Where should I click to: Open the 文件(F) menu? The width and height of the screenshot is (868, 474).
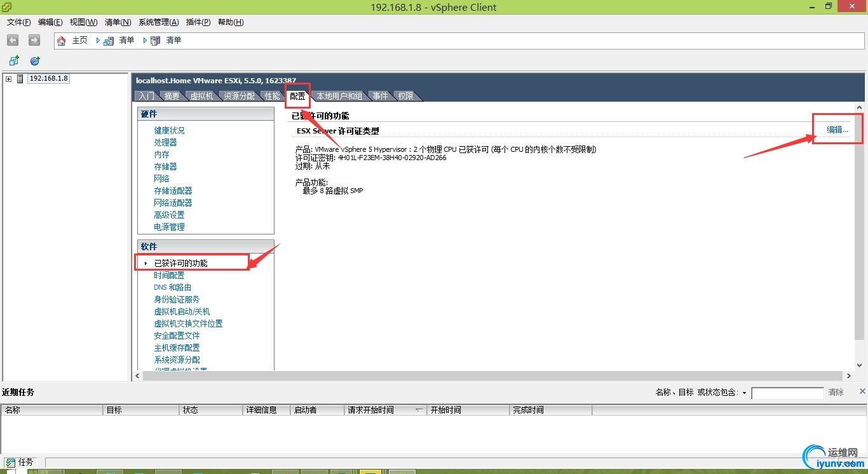[19, 22]
